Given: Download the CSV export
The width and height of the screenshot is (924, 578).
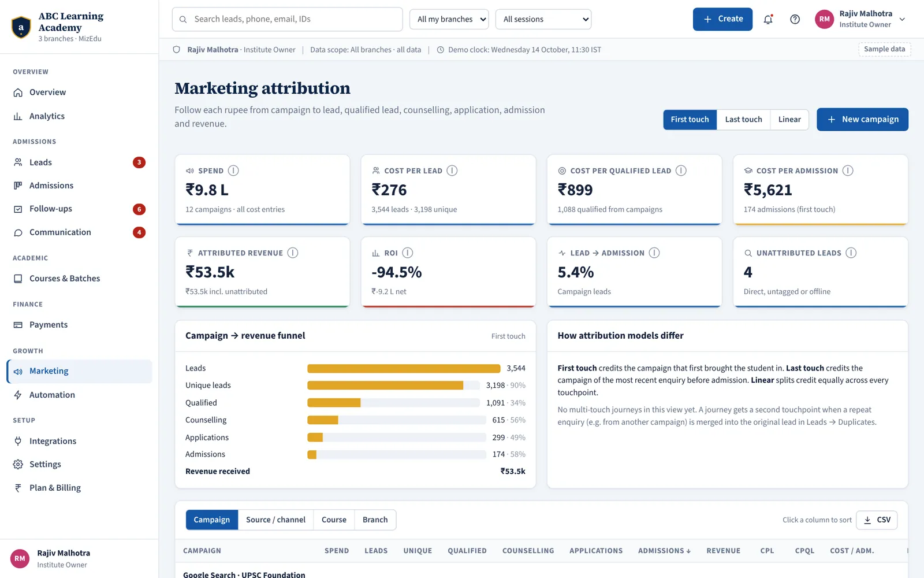Looking at the screenshot, I should [877, 520].
